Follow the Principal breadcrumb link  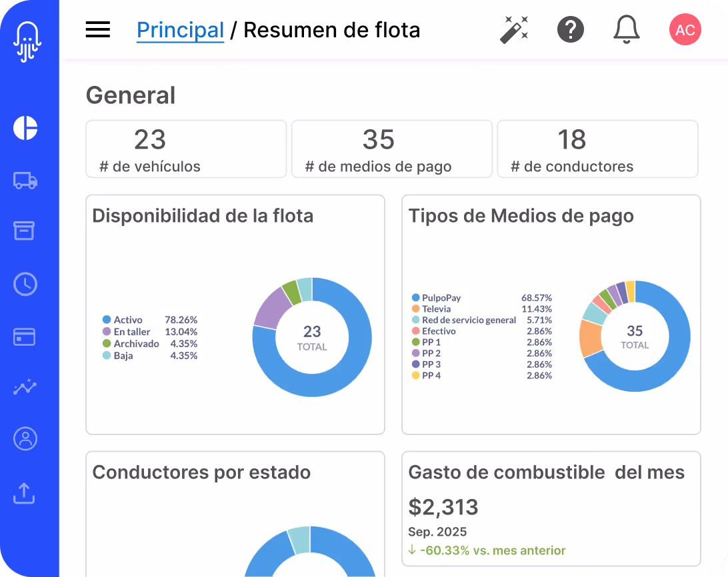pos(180,29)
